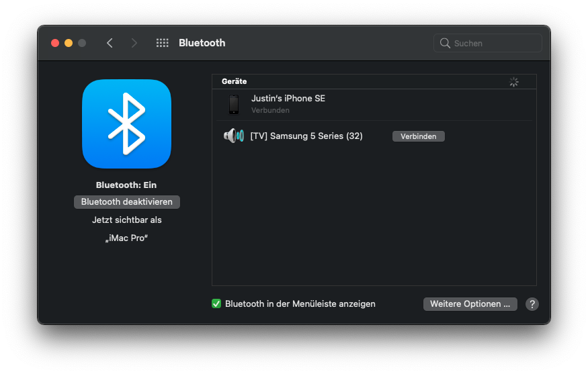This screenshot has height=374, width=588.
Task: Show all preferences via the grid icon
Action: pyautogui.click(x=162, y=43)
